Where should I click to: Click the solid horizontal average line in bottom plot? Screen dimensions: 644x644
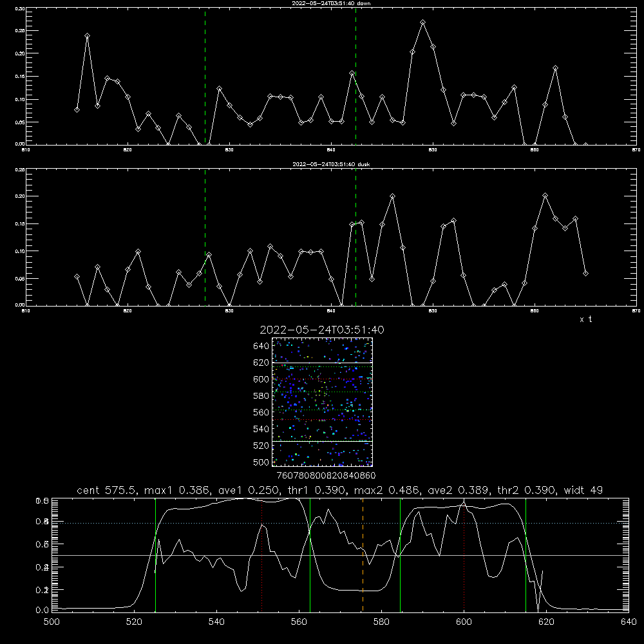point(340,555)
